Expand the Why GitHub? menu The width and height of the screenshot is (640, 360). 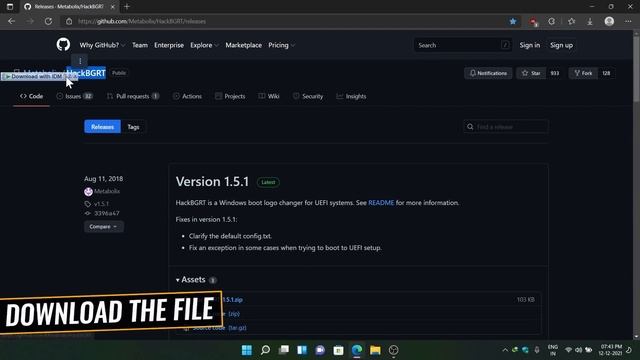(x=102, y=45)
